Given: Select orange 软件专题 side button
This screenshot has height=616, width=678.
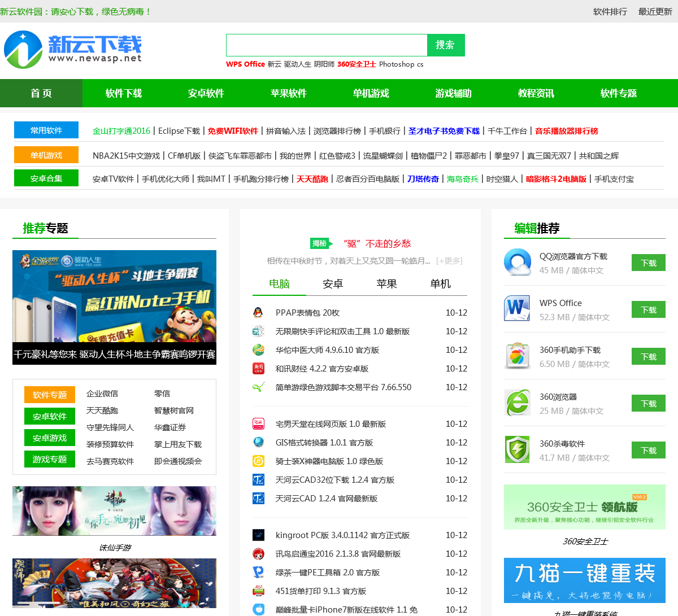Looking at the screenshot, I should tap(50, 395).
